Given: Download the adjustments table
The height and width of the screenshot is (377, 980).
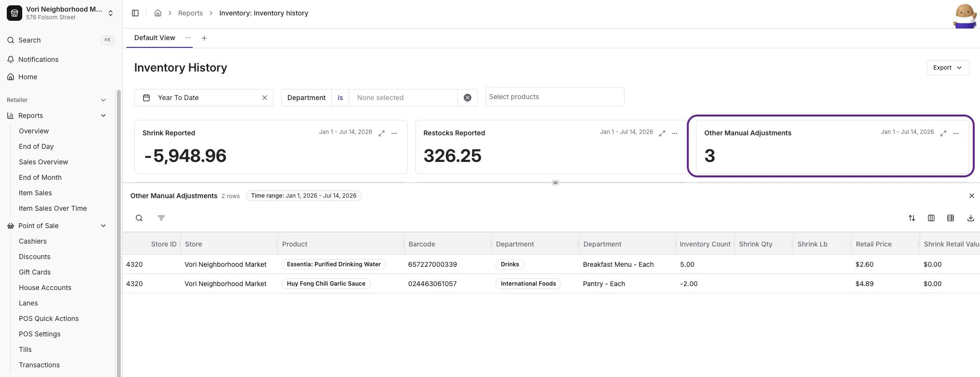Looking at the screenshot, I should (971, 218).
